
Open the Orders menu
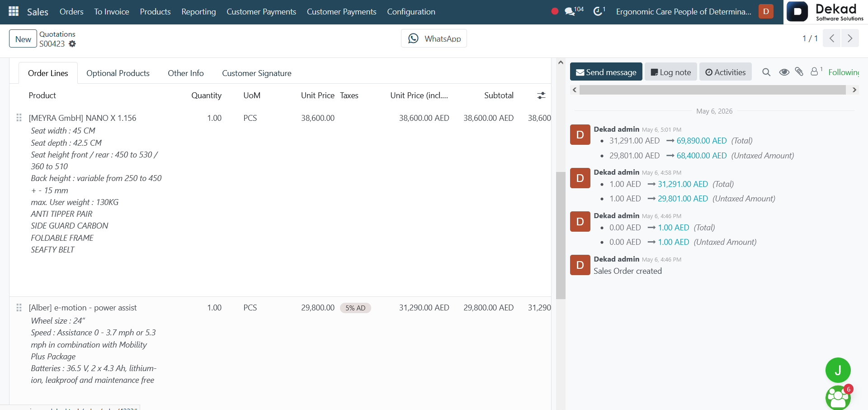(x=71, y=12)
